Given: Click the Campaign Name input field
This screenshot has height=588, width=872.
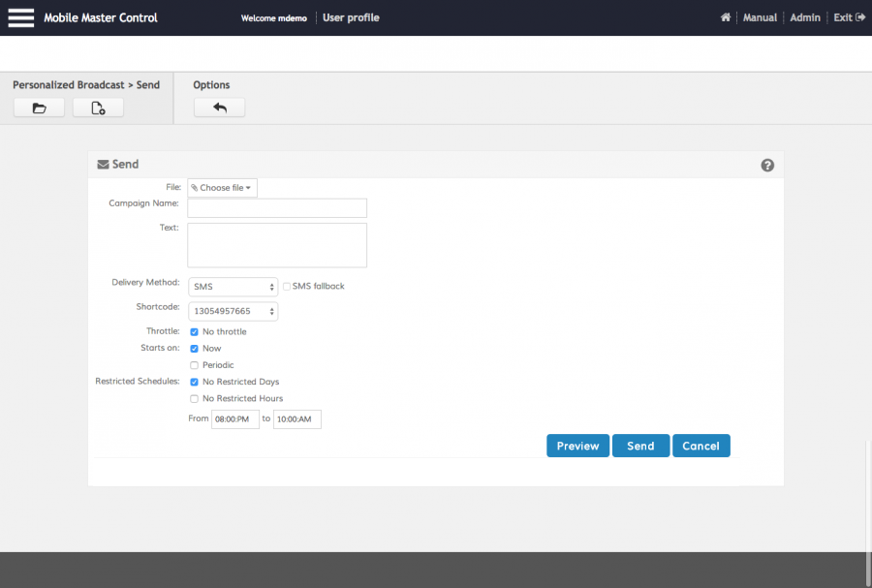Looking at the screenshot, I should [x=277, y=208].
